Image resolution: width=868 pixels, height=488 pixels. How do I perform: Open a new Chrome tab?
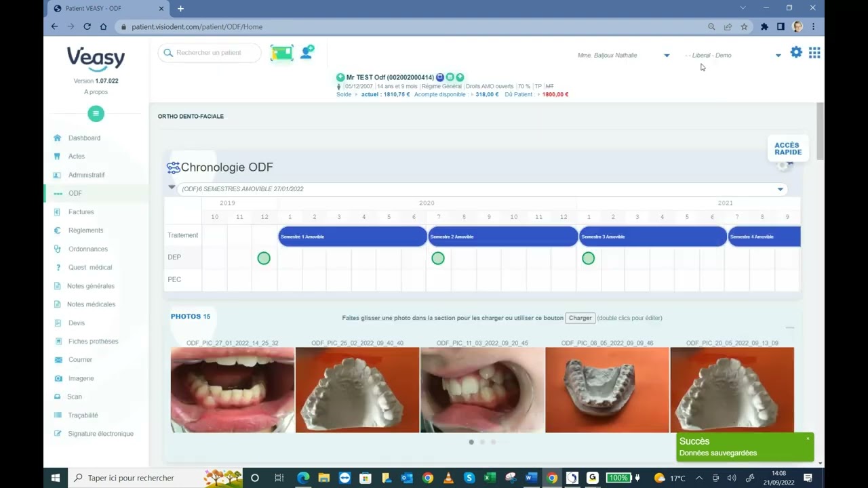180,9
